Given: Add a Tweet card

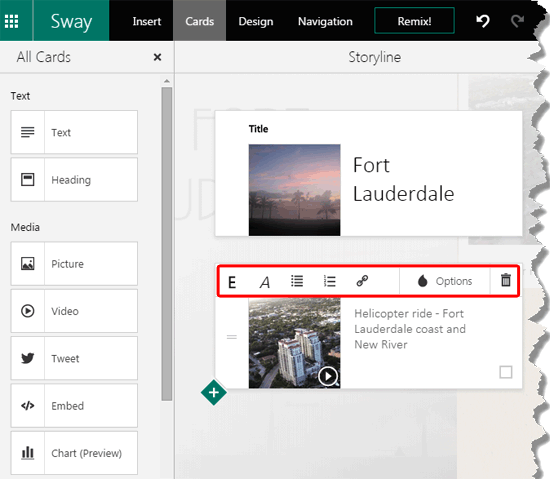Looking at the screenshot, I should pos(74,358).
